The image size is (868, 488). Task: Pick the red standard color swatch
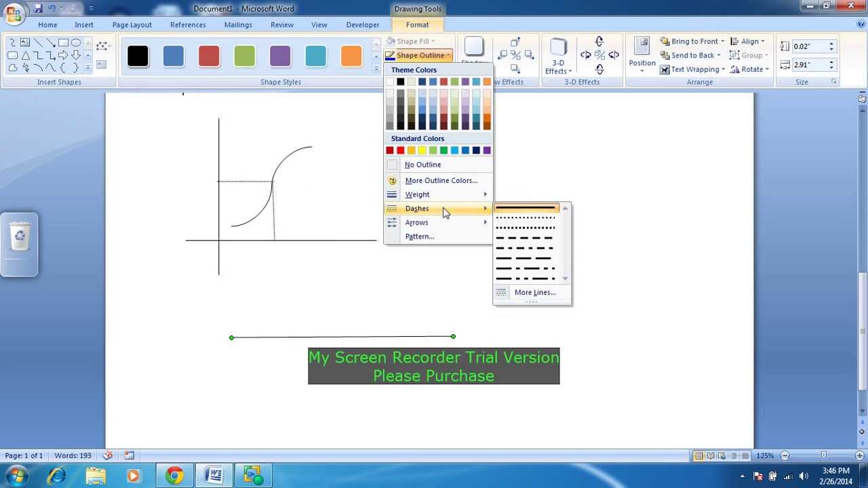coord(400,150)
